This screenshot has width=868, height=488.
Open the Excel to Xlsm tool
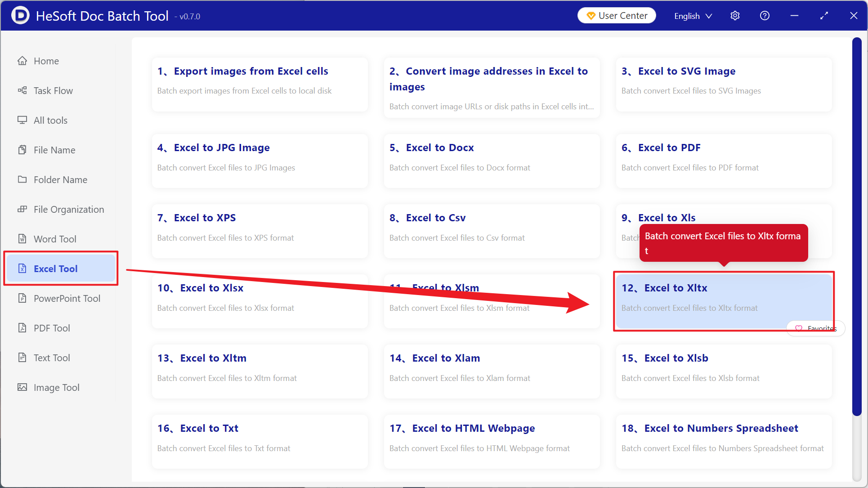tap(492, 301)
